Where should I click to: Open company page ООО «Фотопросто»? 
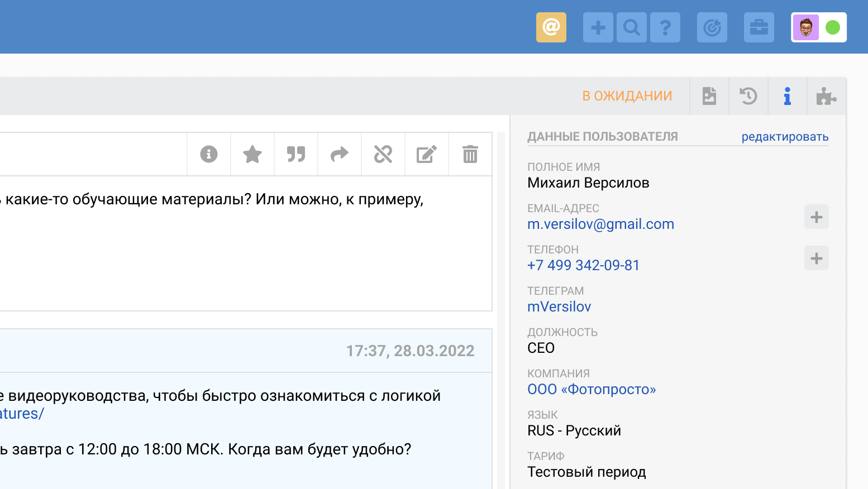point(592,389)
